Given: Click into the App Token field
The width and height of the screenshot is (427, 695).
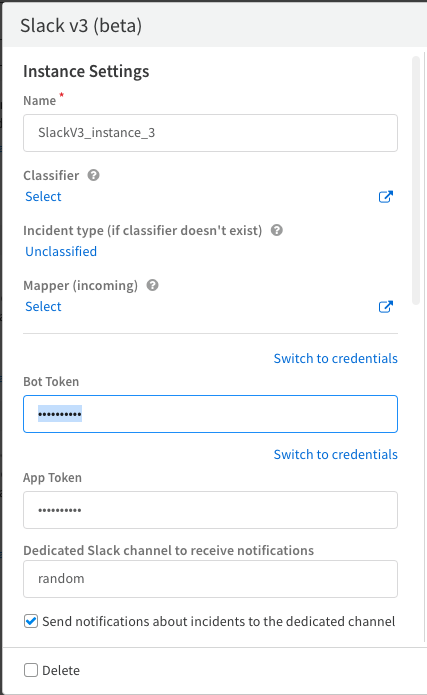Looking at the screenshot, I should tap(210, 510).
